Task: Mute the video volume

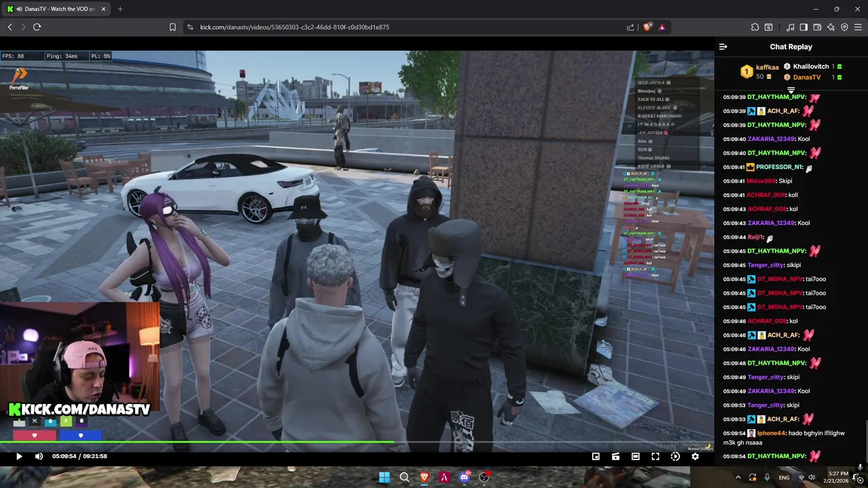Action: [x=39, y=456]
